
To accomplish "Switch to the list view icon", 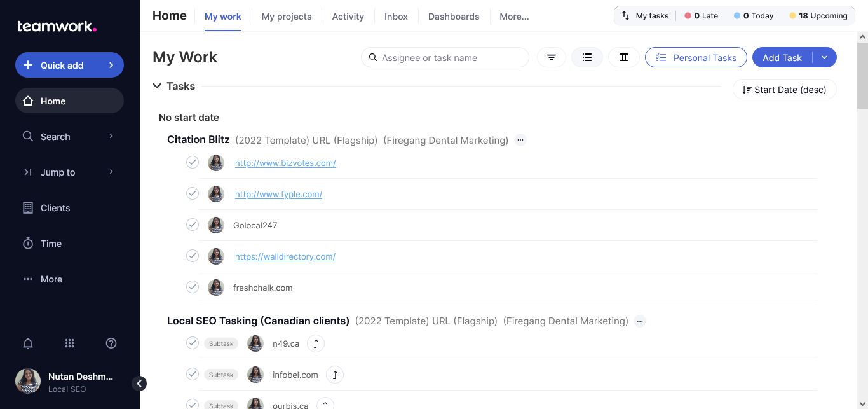I will coord(587,58).
